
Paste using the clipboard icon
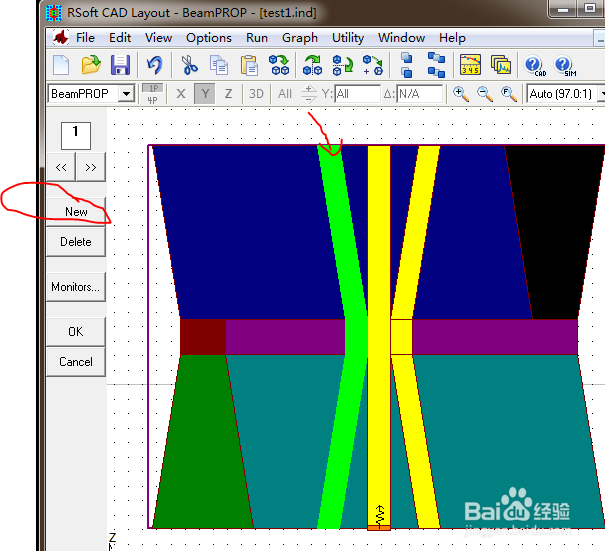(x=249, y=65)
